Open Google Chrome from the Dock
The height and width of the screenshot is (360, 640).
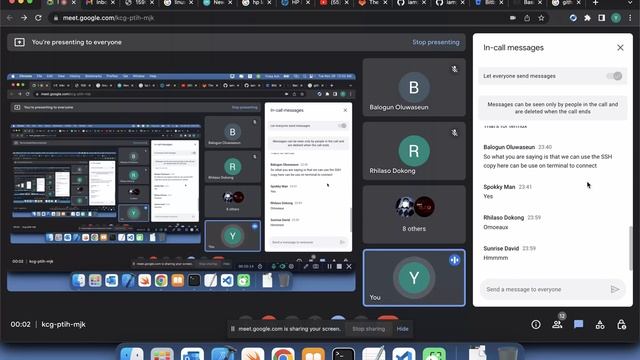(283, 353)
